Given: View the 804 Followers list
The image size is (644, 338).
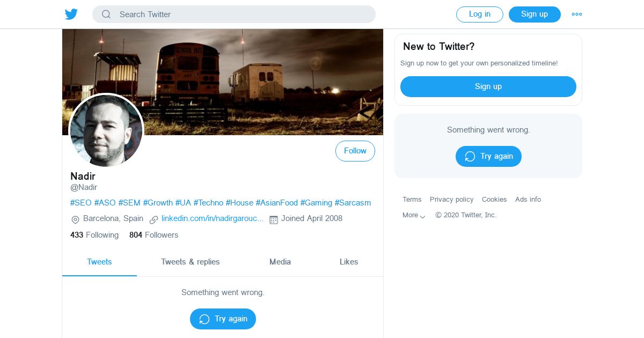Looking at the screenshot, I should pos(153,235).
